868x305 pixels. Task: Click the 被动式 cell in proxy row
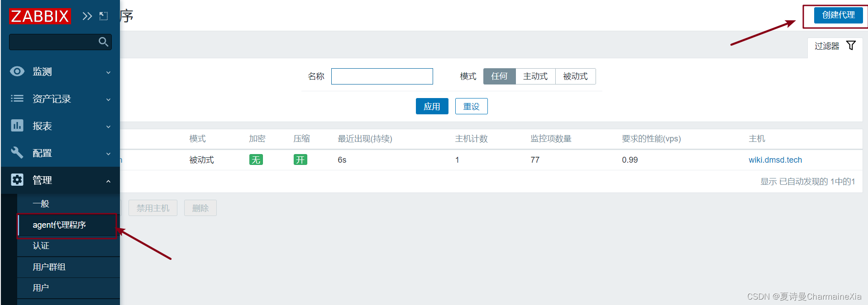201,160
